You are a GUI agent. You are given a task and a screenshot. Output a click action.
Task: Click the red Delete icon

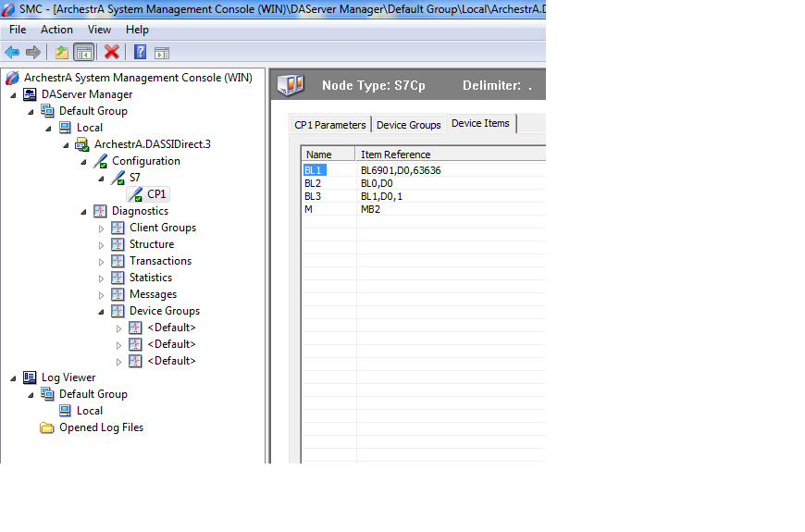(x=112, y=53)
